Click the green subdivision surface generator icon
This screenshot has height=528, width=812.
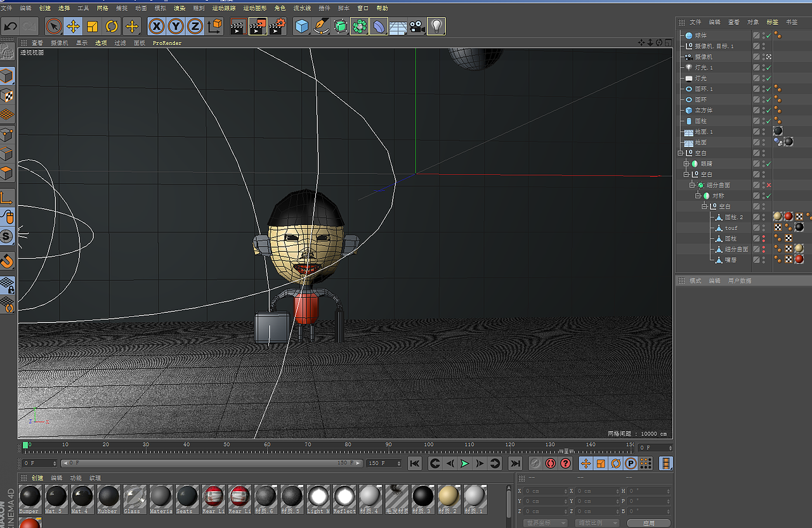[x=341, y=26]
